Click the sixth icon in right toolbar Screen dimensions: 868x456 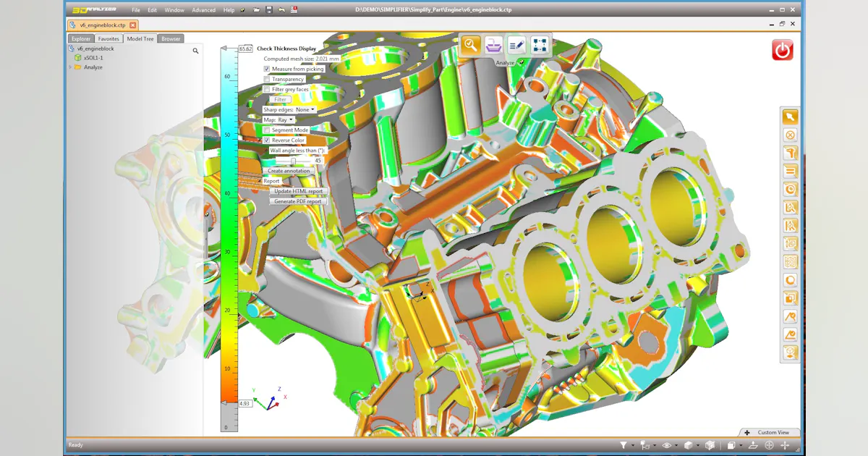790,208
